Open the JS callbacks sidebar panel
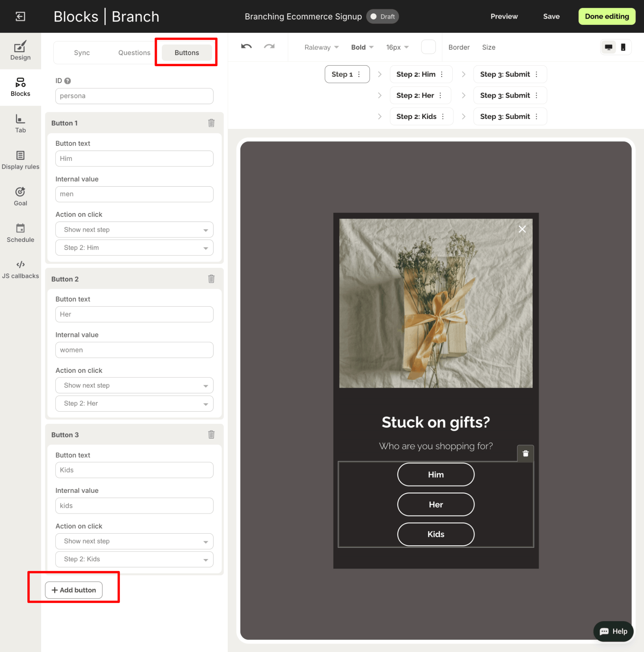This screenshot has width=644, height=652. [x=20, y=269]
